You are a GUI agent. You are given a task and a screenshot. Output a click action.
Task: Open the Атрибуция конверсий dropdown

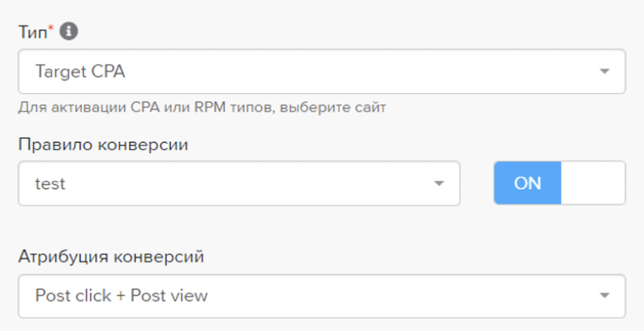coord(321,295)
